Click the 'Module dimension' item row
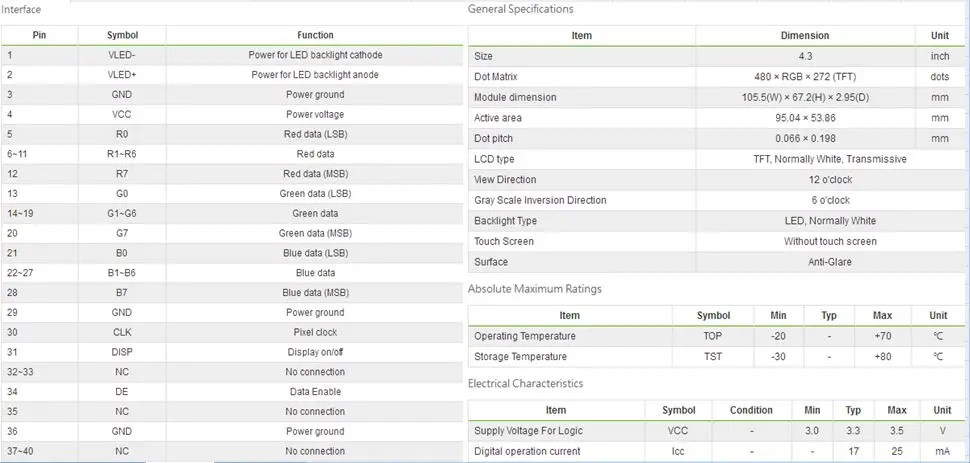The height and width of the screenshot is (463, 970). coord(717,97)
